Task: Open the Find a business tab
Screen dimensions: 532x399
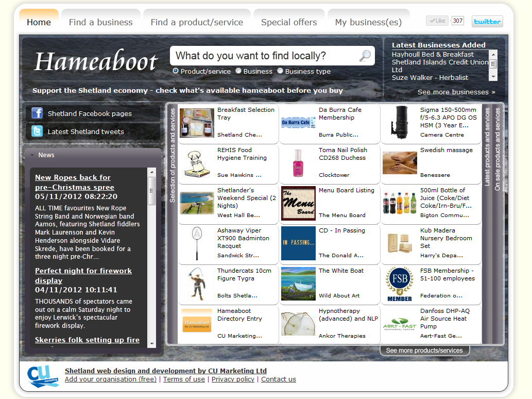Action: (x=101, y=22)
